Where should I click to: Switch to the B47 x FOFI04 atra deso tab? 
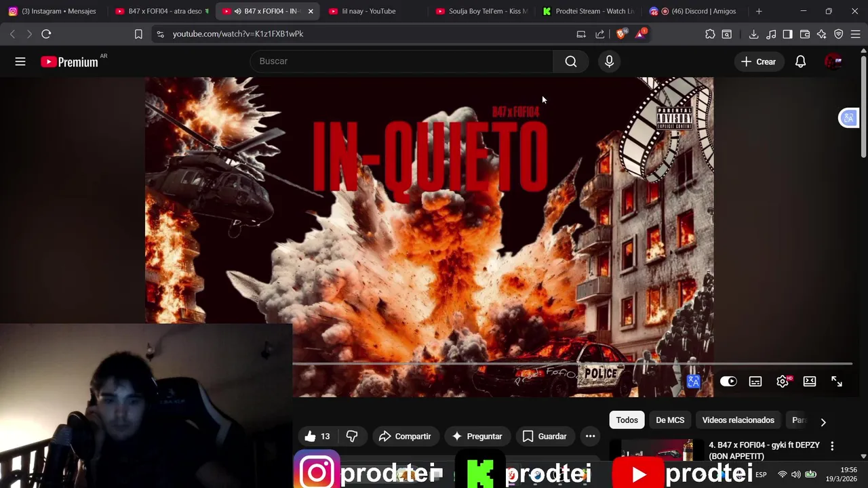click(x=163, y=11)
